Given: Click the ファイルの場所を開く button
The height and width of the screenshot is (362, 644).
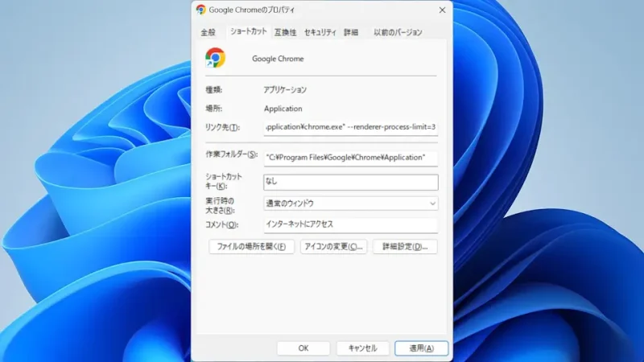Looking at the screenshot, I should (251, 247).
